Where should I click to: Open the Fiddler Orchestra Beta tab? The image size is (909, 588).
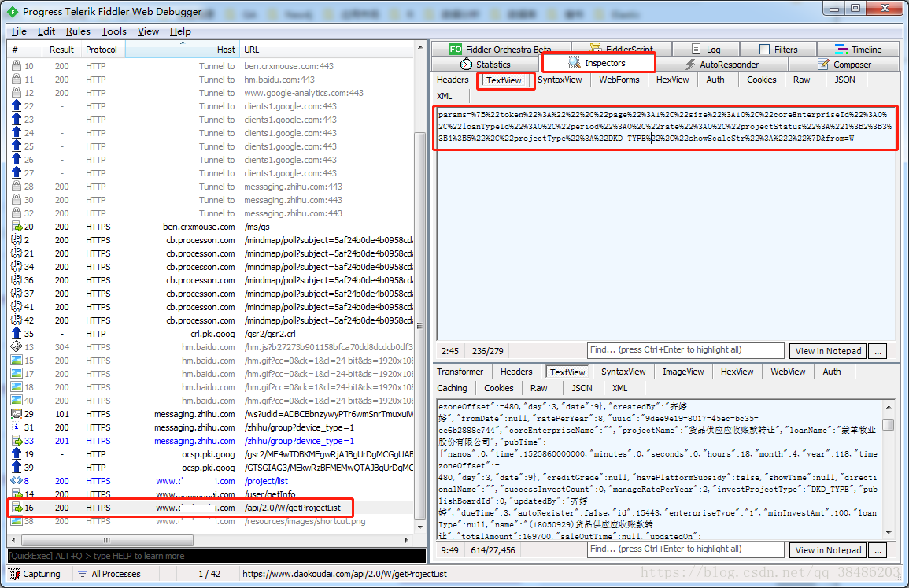[501, 50]
